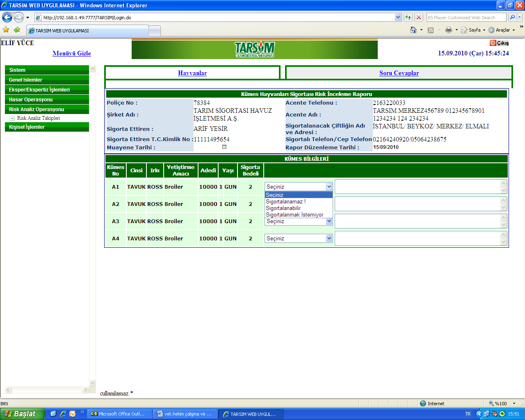
Task: Click the Muayene Tarihi calendar icon
Action: click(224, 147)
